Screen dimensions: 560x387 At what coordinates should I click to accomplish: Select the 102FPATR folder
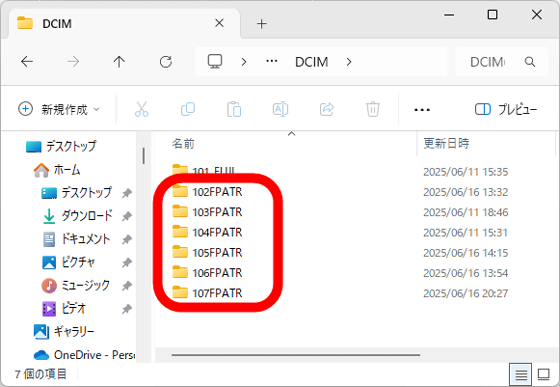217,192
